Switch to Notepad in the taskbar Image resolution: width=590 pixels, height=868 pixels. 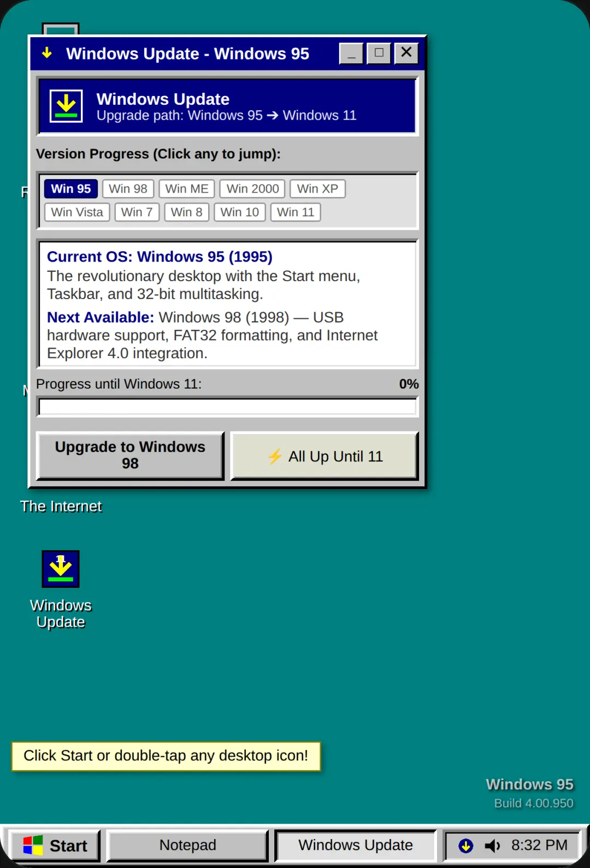[x=187, y=846]
